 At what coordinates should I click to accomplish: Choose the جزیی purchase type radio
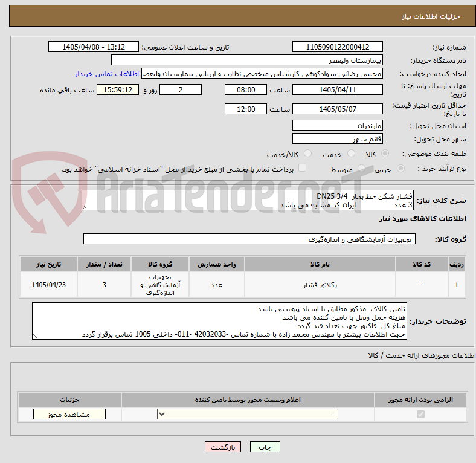400,168
